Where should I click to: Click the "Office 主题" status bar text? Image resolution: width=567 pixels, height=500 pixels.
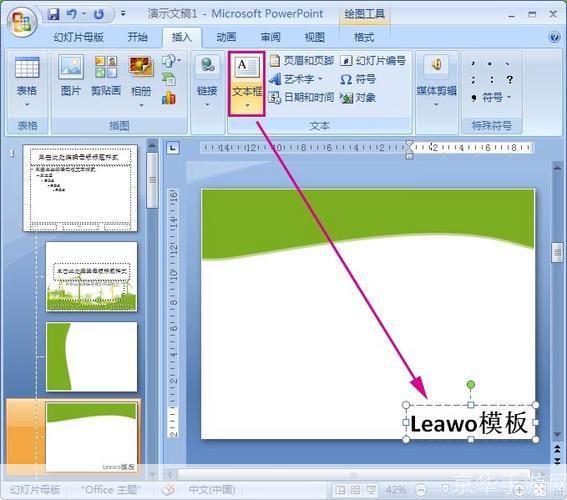click(x=110, y=490)
